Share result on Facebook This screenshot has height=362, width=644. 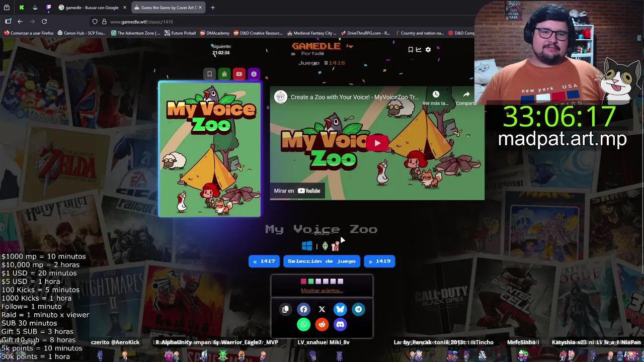pyautogui.click(x=303, y=309)
